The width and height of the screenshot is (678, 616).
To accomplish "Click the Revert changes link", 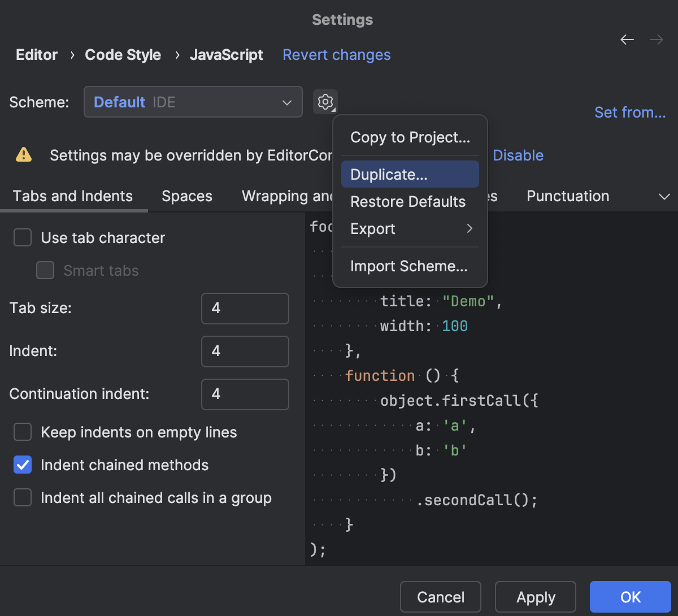I will (x=337, y=55).
